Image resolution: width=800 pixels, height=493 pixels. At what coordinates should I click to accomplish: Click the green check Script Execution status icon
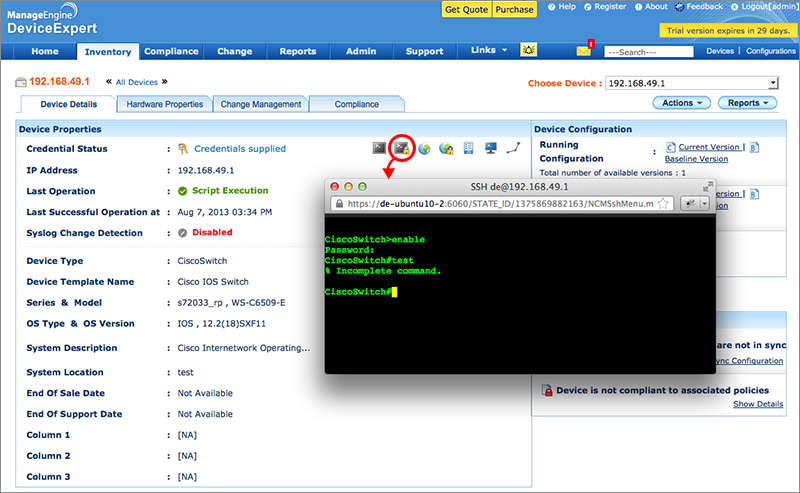pos(183,191)
